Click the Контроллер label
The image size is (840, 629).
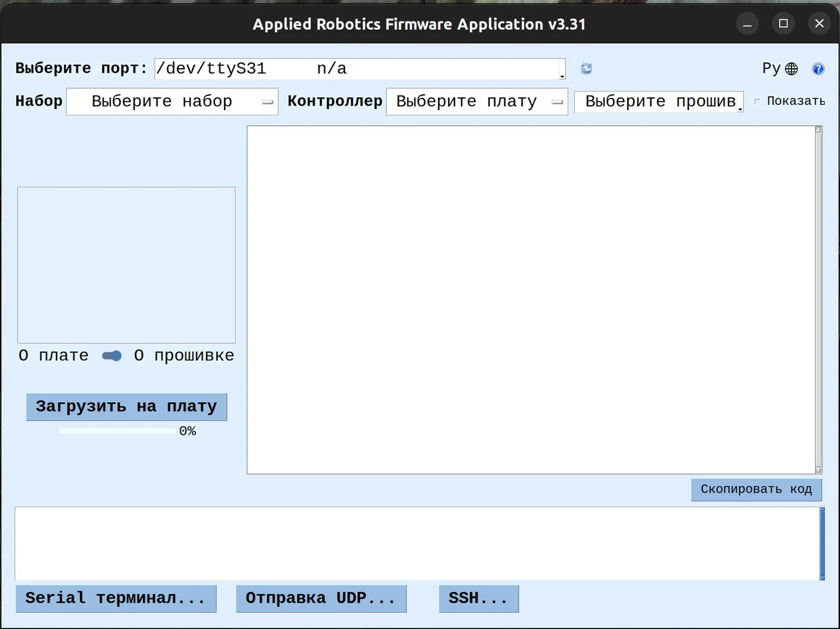coord(335,101)
